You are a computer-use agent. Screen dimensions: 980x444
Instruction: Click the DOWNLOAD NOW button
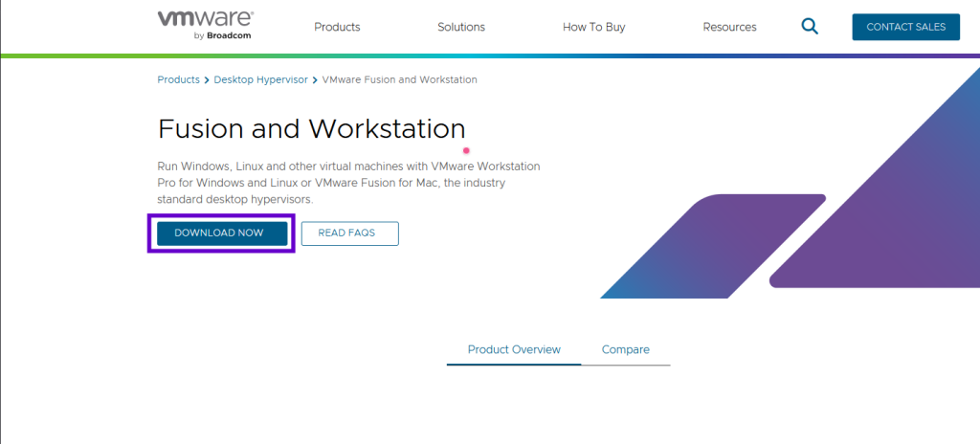(222, 233)
